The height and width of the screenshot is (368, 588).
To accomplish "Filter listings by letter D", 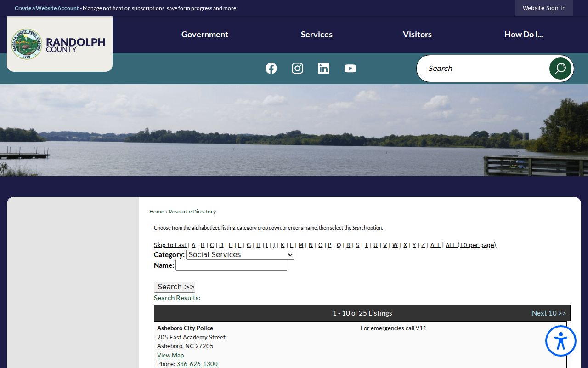I will click(221, 245).
